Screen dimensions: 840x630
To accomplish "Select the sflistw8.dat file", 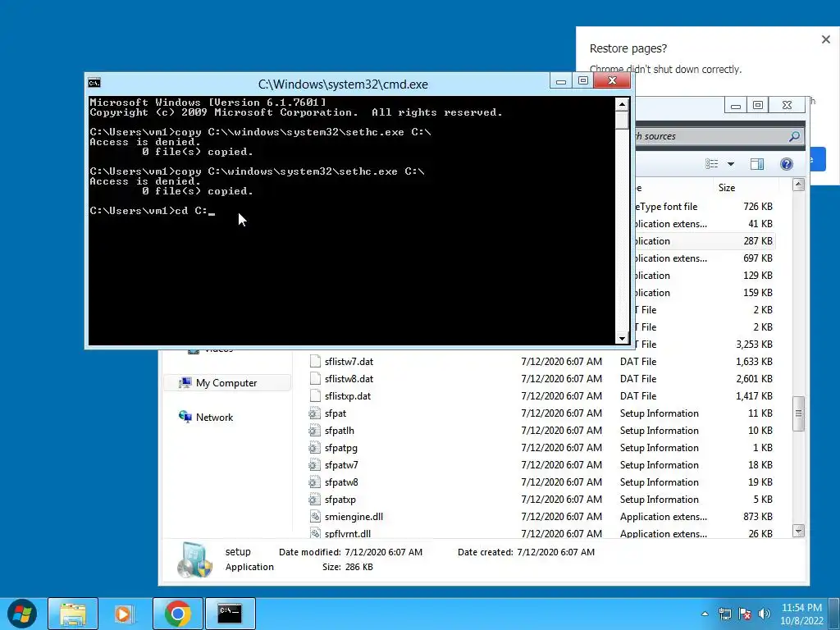I will point(349,379).
